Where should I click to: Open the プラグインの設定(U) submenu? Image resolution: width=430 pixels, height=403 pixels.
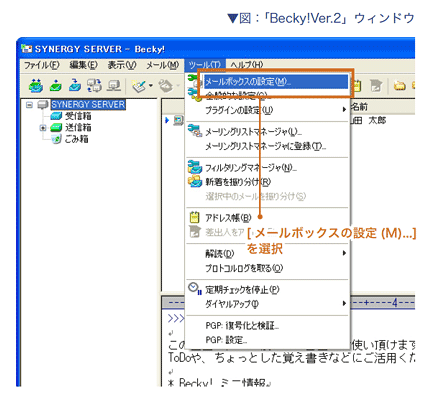tap(268, 110)
